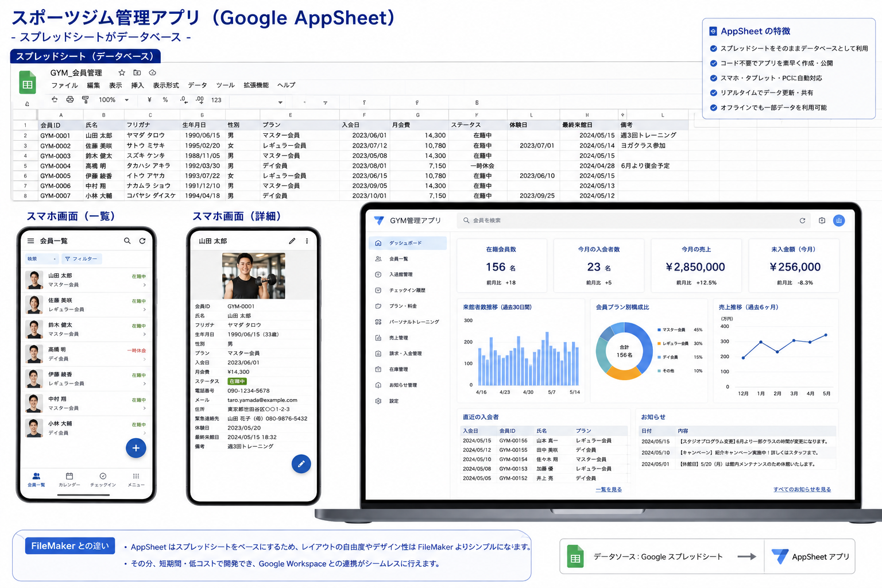
Task: Click the cloud save status icon
Action: (x=153, y=73)
